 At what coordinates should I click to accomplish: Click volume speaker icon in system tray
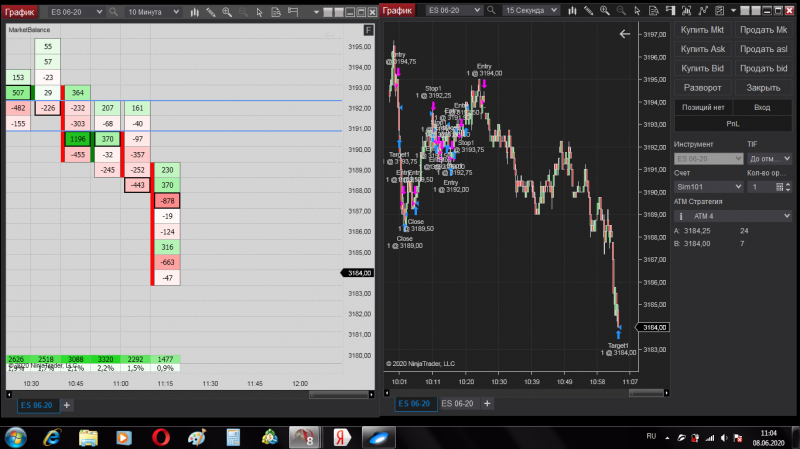tap(724, 438)
